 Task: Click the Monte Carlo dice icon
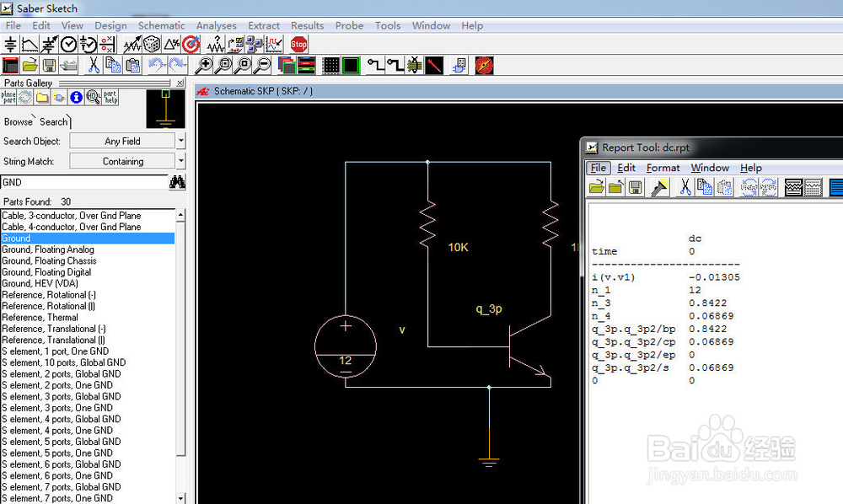tap(152, 45)
